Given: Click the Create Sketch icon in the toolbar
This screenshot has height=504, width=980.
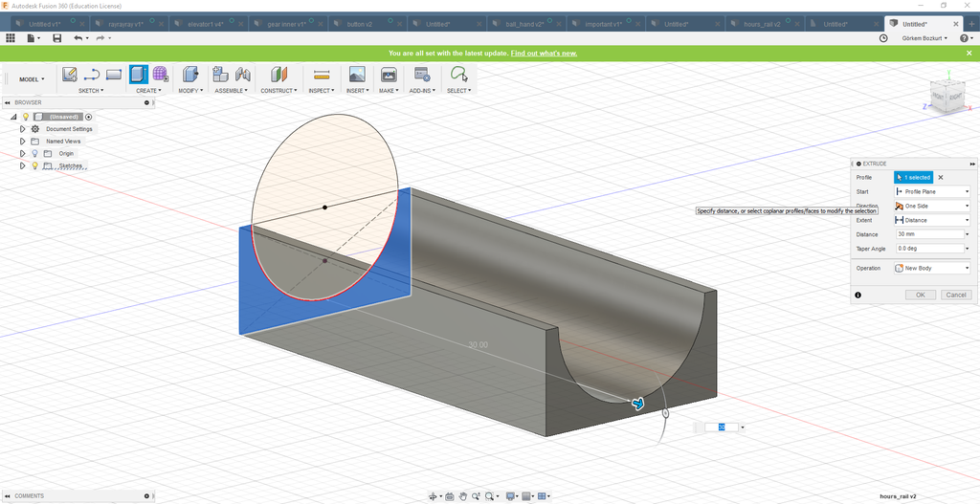Looking at the screenshot, I should (x=69, y=75).
